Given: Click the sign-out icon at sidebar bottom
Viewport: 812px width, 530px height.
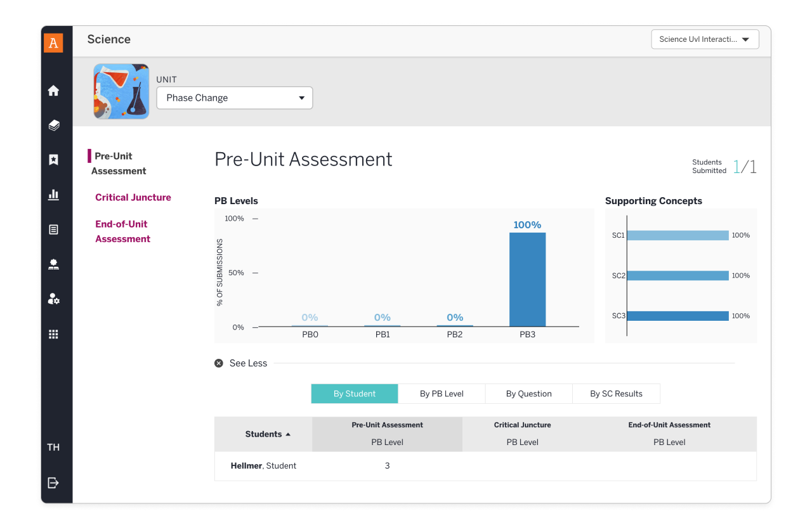Looking at the screenshot, I should (x=53, y=483).
